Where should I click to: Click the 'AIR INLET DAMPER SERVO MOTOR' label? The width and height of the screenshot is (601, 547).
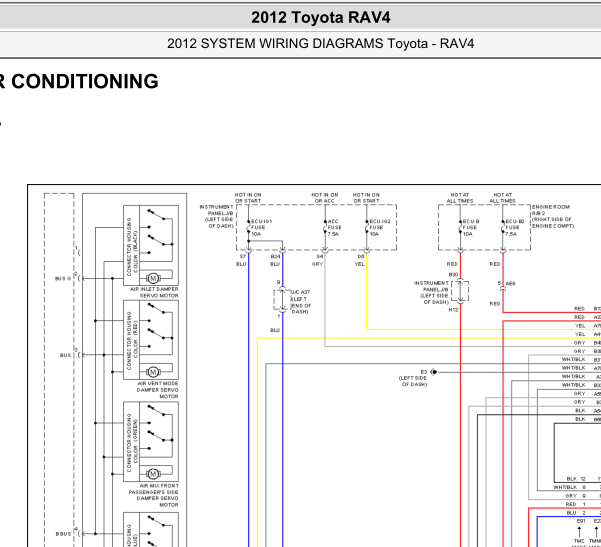point(154,292)
